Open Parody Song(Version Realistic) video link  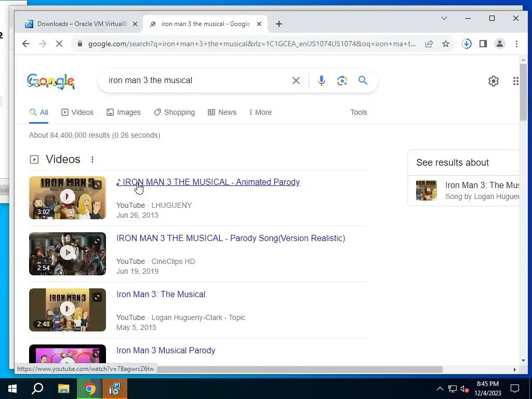point(231,238)
